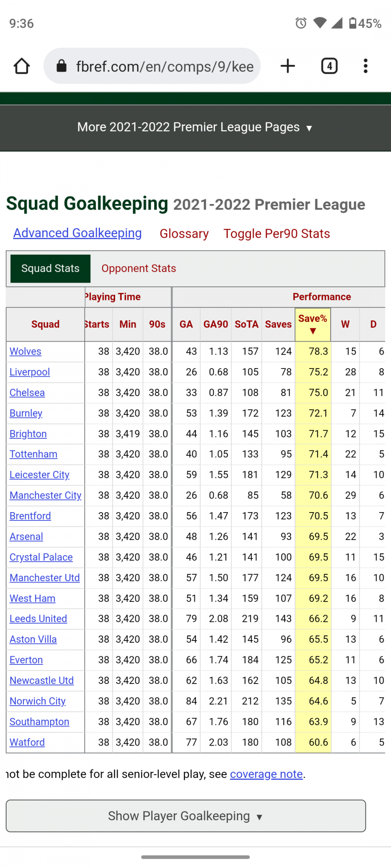Image resolution: width=391 pixels, height=868 pixels.
Task: Tap the lock icon in address bar
Action: pyautogui.click(x=62, y=66)
